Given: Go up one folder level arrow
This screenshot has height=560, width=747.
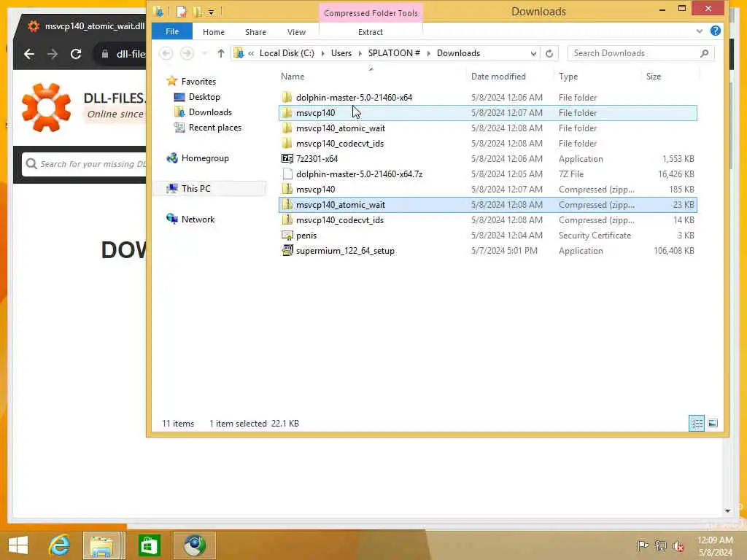Looking at the screenshot, I should [220, 53].
